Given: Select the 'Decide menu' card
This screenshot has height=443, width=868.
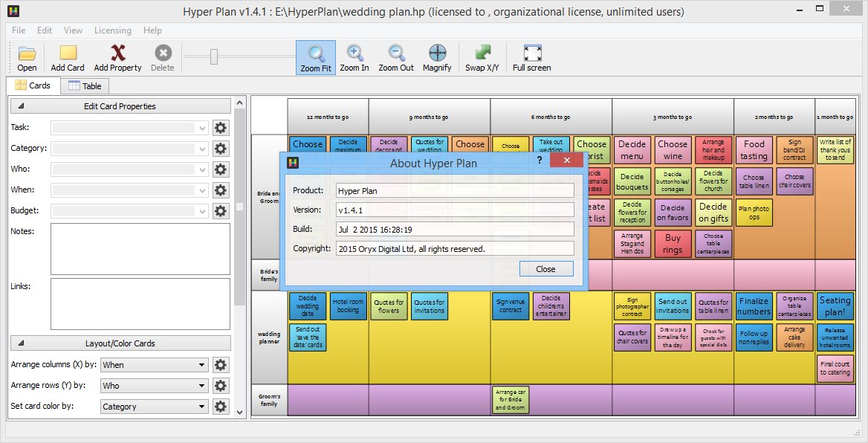Looking at the screenshot, I should (632, 150).
